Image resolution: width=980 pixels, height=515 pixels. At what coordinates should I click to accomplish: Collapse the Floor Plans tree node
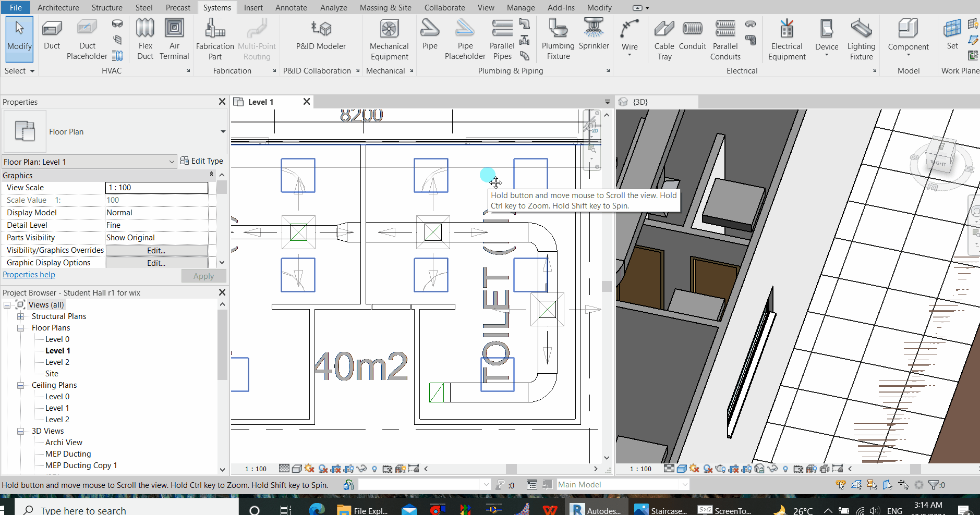coord(20,328)
